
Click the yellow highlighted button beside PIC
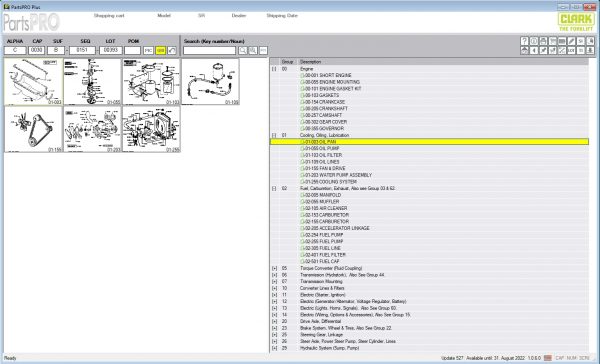[x=161, y=51]
